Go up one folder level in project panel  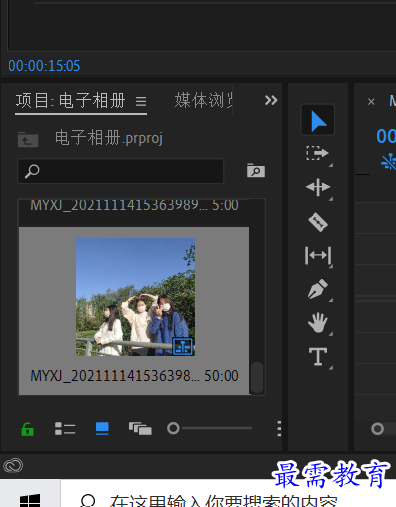(28, 139)
